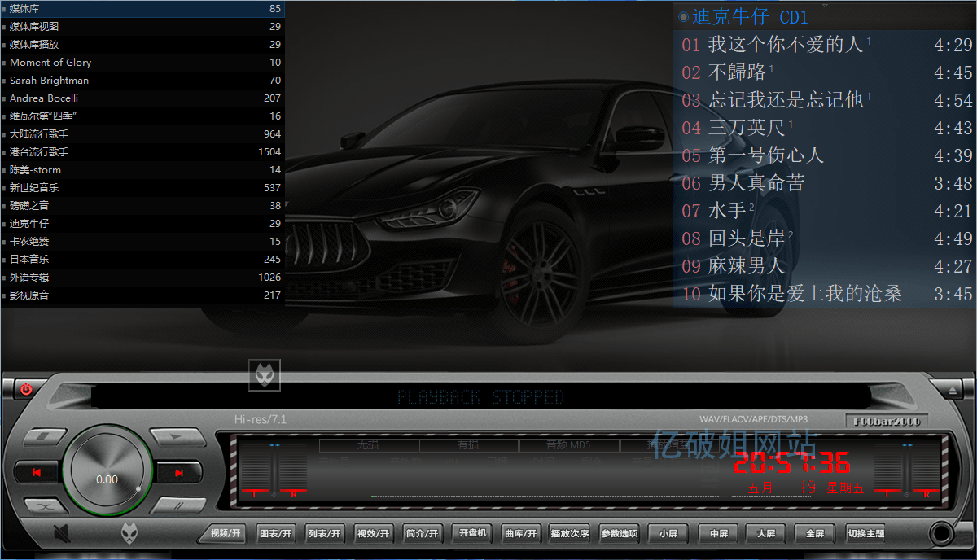
Task: Open the 播放次序 playback order options
Action: pos(571,533)
